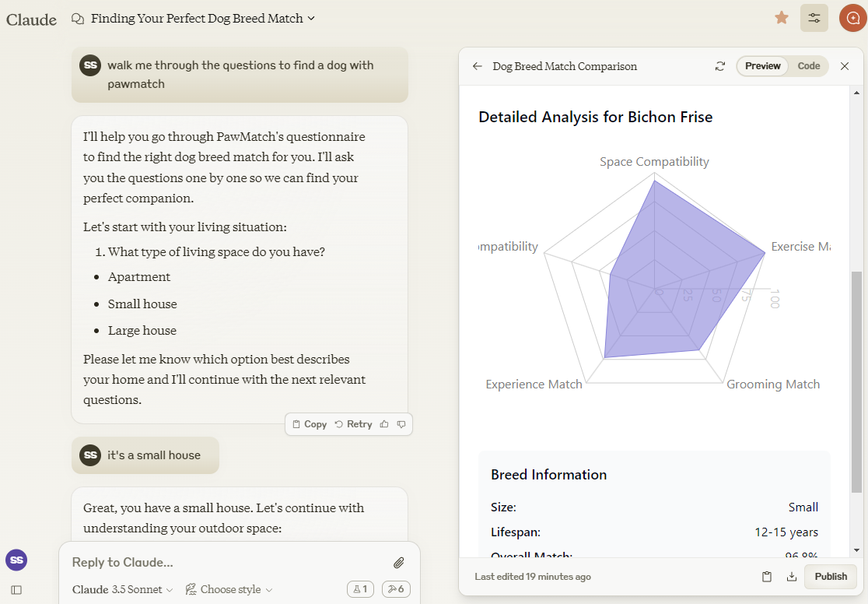This screenshot has width=868, height=604.
Task: Click the artifact panel vertical scrollbar
Action: 856,381
